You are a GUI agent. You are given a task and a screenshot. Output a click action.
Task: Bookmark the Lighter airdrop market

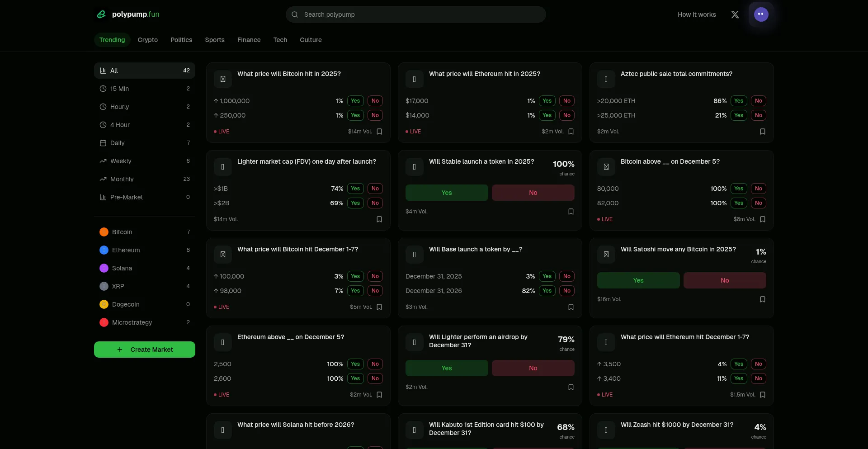click(x=571, y=387)
